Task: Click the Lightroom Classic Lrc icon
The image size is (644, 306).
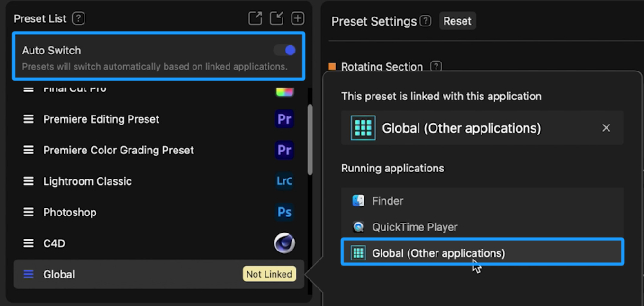Action: pos(284,181)
